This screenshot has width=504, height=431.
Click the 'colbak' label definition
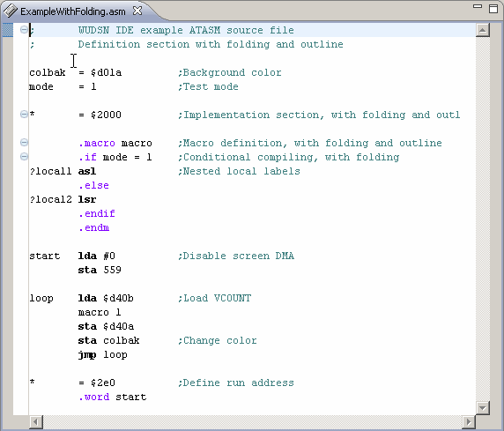tap(48, 72)
